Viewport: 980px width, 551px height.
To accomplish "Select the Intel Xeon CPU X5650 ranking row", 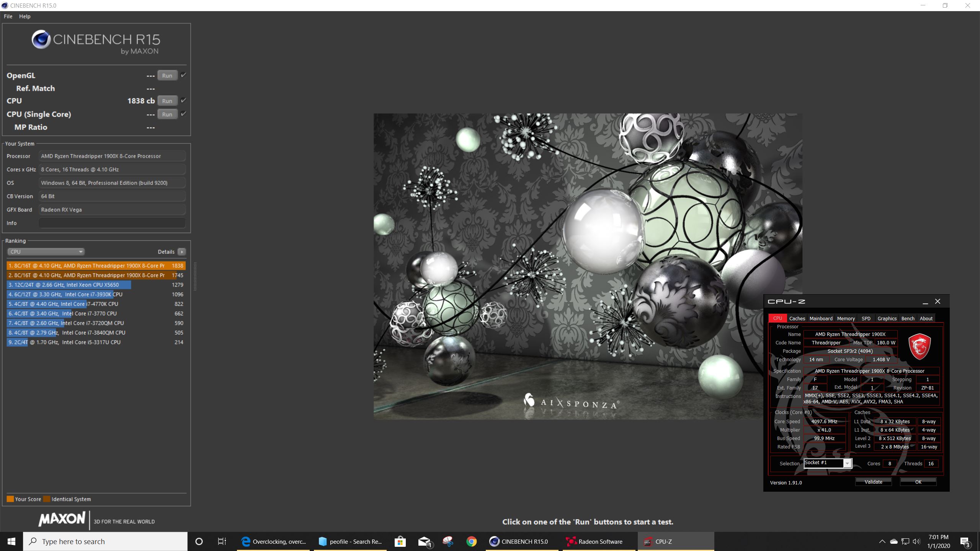I will tap(96, 285).
